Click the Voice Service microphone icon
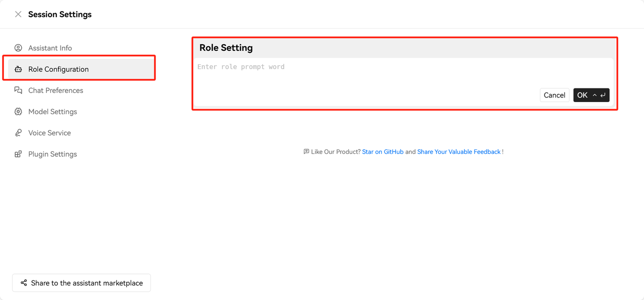The image size is (644, 300). coord(18,133)
